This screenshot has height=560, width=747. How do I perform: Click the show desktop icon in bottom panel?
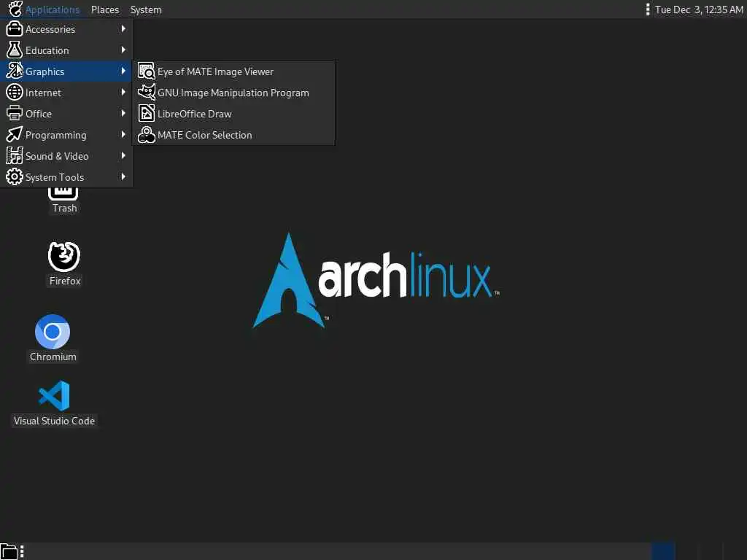[9, 551]
